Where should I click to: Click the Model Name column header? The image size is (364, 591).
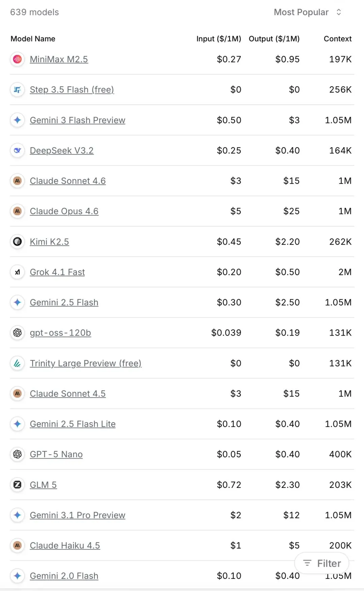click(33, 39)
